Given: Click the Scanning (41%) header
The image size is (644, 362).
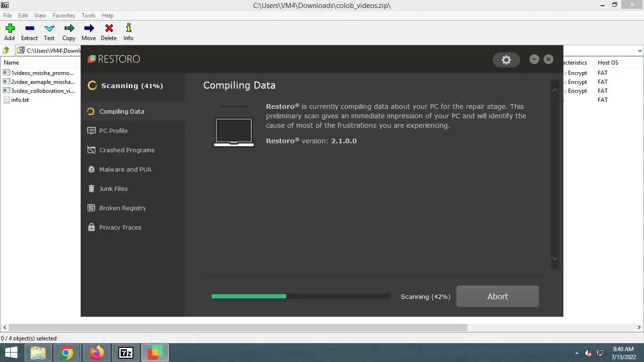Looking at the screenshot, I should tap(132, 86).
